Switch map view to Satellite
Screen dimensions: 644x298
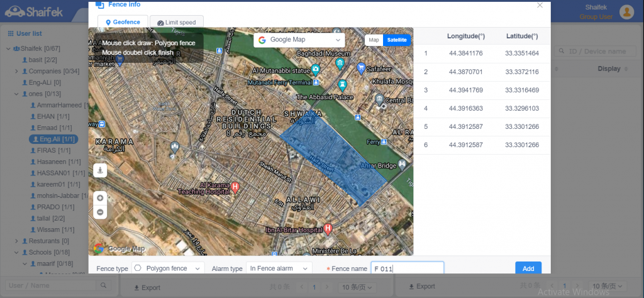396,40
